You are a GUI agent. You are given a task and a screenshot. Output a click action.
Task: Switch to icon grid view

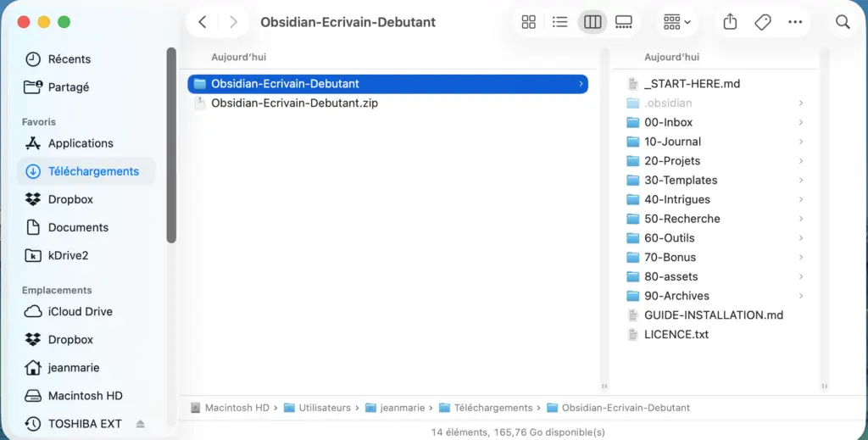pyautogui.click(x=528, y=22)
